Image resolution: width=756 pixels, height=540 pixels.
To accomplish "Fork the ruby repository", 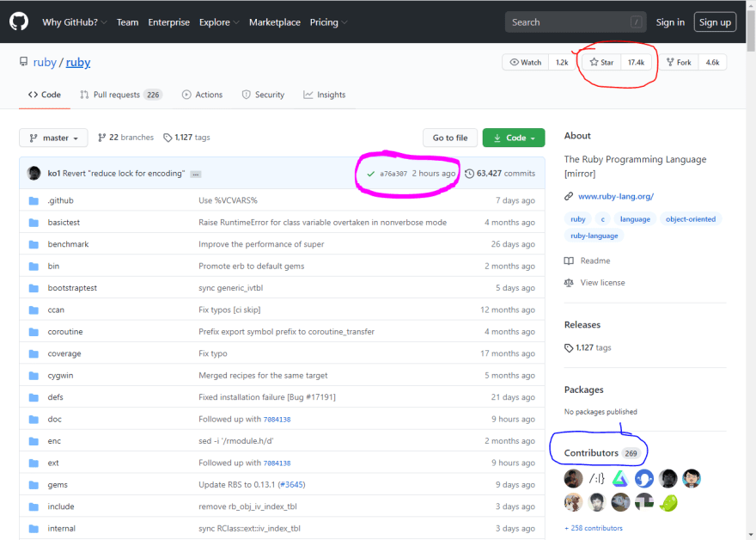I will 679,62.
